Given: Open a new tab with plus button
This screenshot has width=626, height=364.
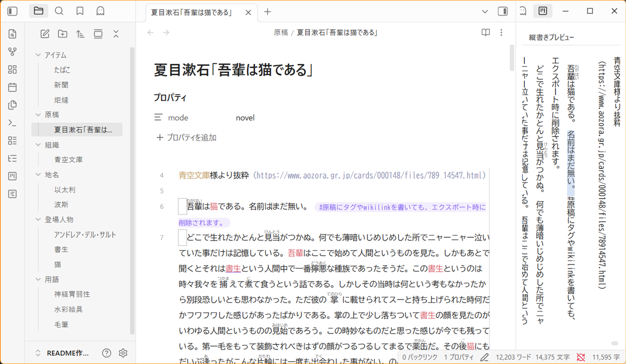Looking at the screenshot, I should pyautogui.click(x=267, y=11).
